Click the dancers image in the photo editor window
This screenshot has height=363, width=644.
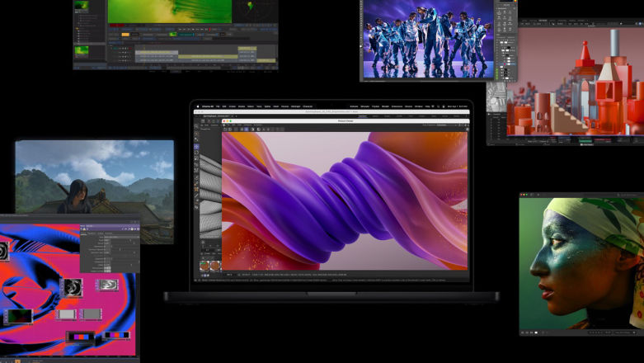point(429,39)
